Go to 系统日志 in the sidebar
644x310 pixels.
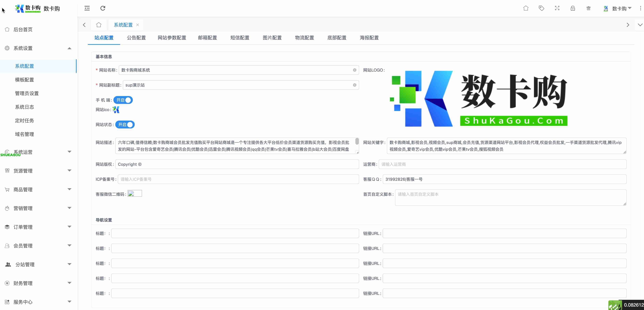point(24,107)
